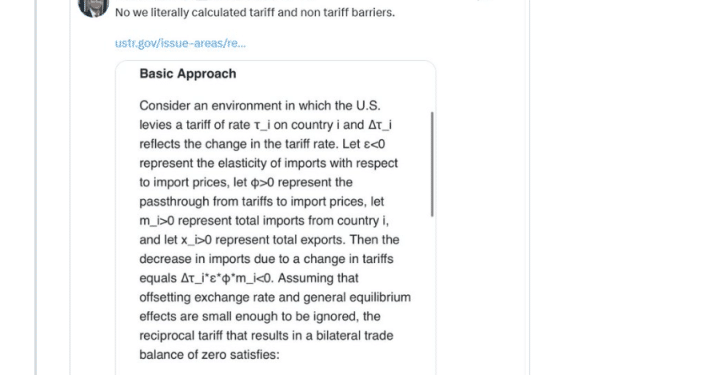Open the ustr.gov/issue-areas link

(x=180, y=43)
